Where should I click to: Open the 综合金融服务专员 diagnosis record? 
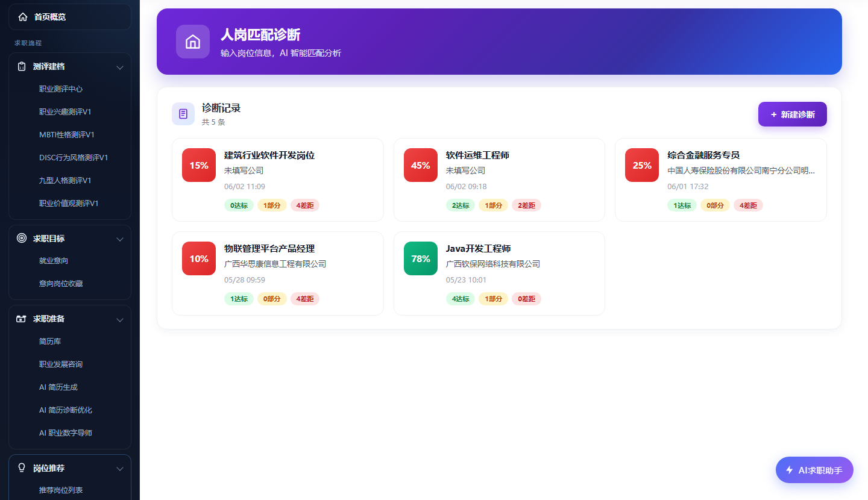click(720, 180)
